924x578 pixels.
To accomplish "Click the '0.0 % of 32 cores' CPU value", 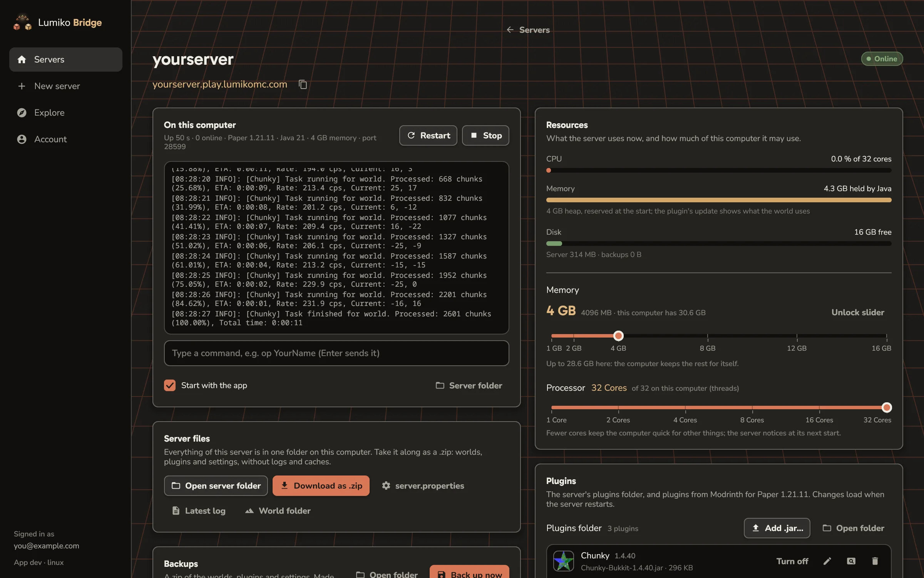I will (x=861, y=159).
